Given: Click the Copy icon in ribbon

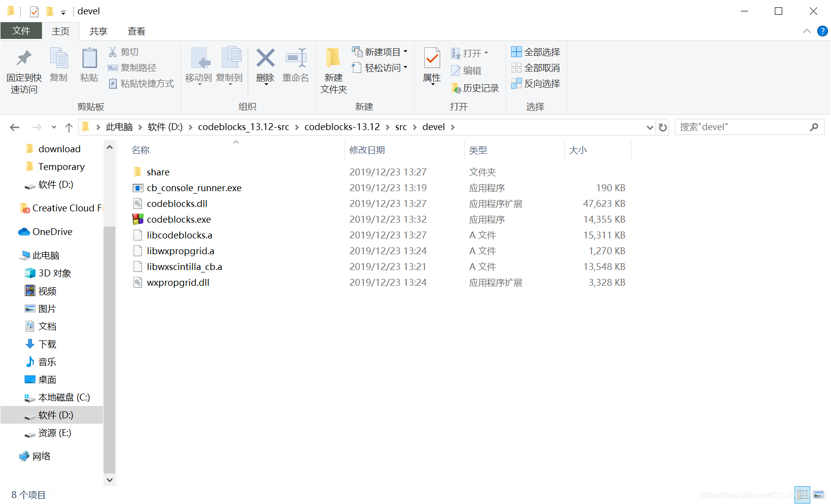Looking at the screenshot, I should point(59,58).
